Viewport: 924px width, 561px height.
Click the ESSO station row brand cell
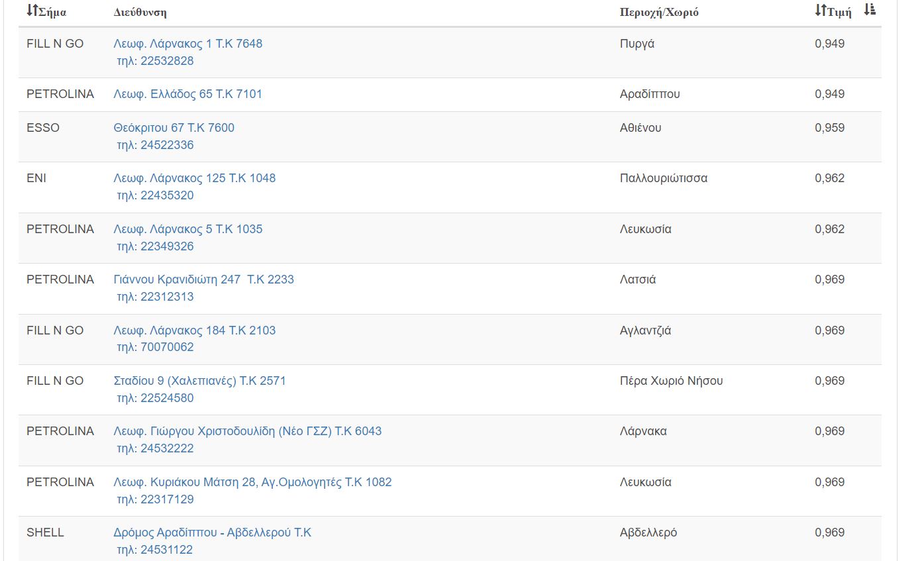pyautogui.click(x=43, y=128)
